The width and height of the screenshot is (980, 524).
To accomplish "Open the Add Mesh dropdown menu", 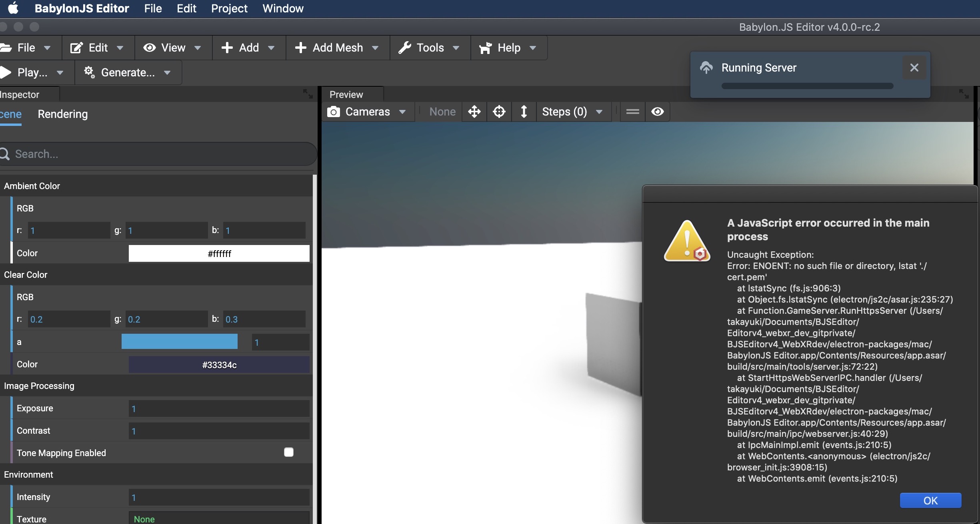I will 337,48.
